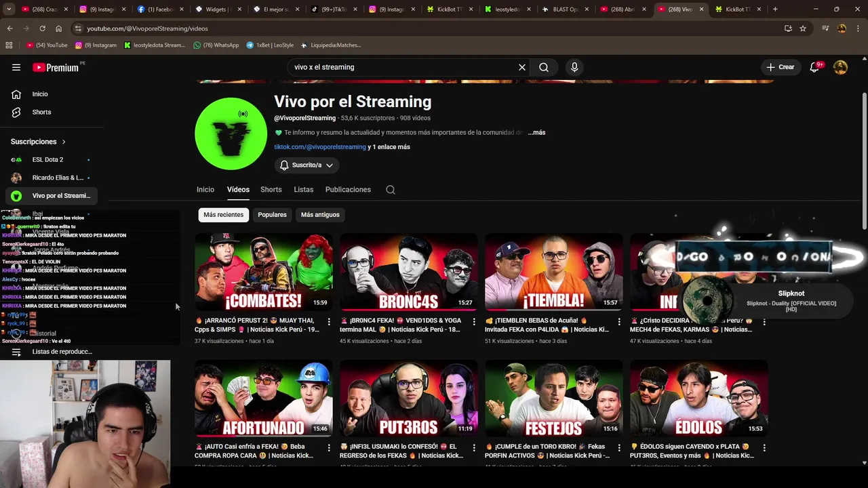The width and height of the screenshot is (868, 488).
Task: Open the Crear menu button
Action: (781, 67)
